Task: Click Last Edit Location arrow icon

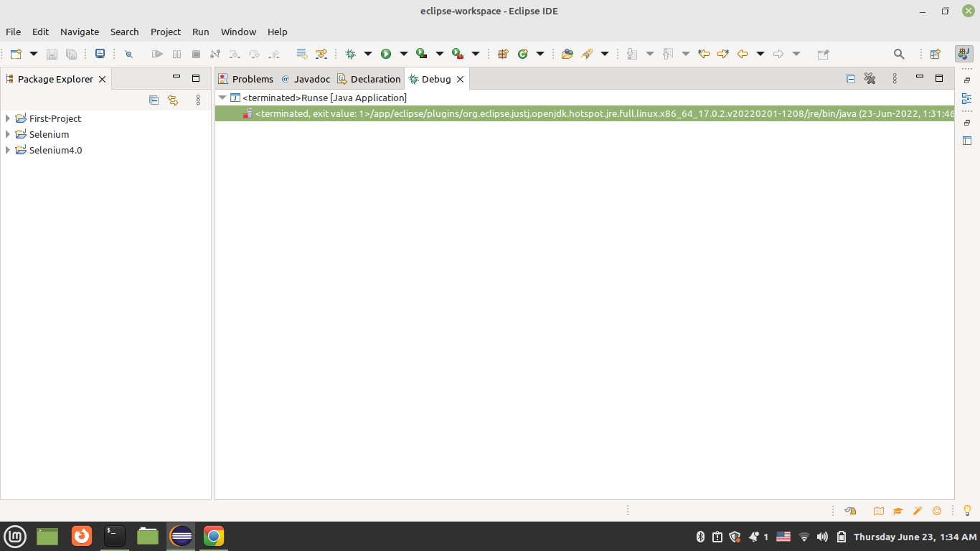Action: [x=704, y=54]
